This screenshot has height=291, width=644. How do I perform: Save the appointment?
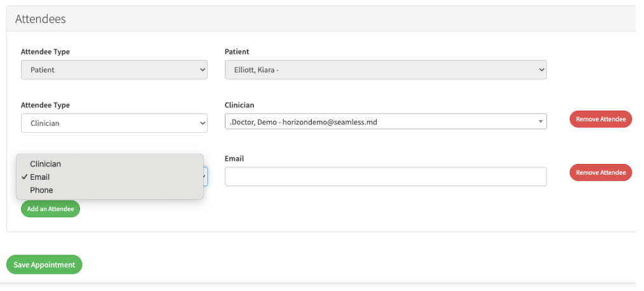[x=44, y=264]
